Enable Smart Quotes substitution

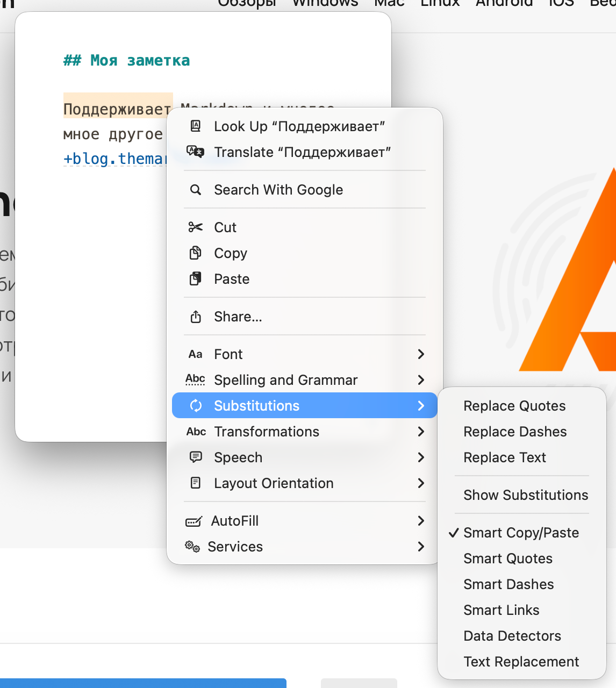pos(508,558)
